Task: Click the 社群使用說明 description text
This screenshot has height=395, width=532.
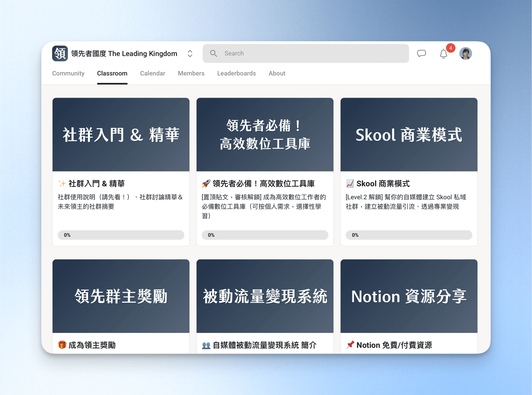Action: [120, 201]
